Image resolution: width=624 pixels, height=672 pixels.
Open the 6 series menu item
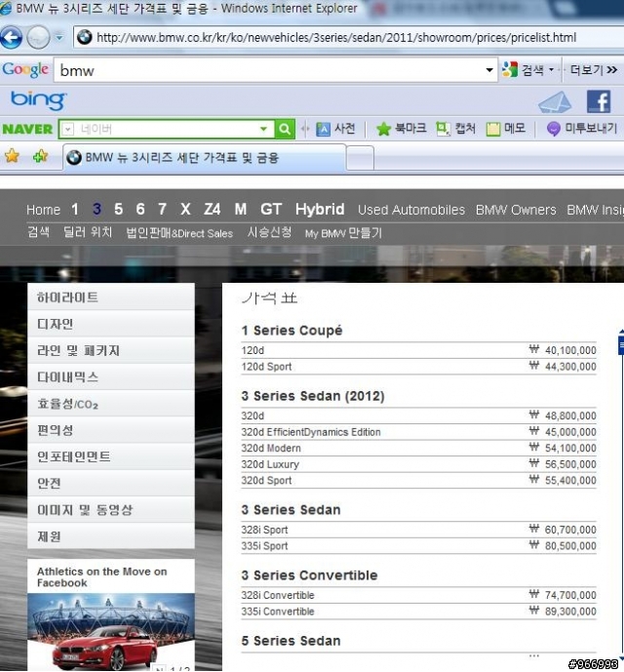point(140,209)
